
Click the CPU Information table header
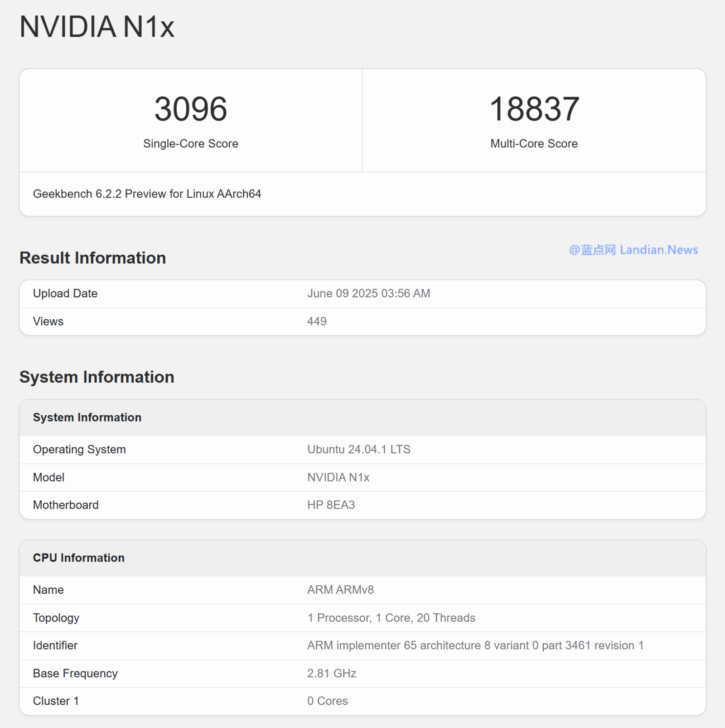(78, 558)
